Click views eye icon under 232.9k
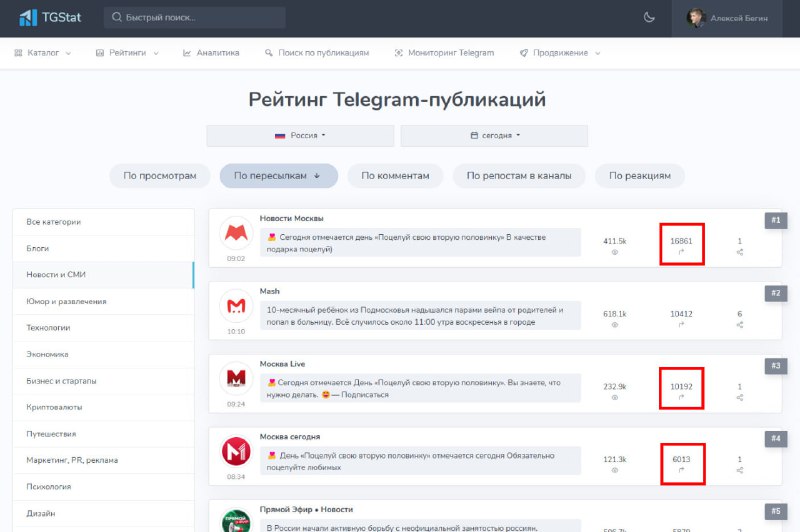Screen dimensions: 800x532 pos(615,397)
